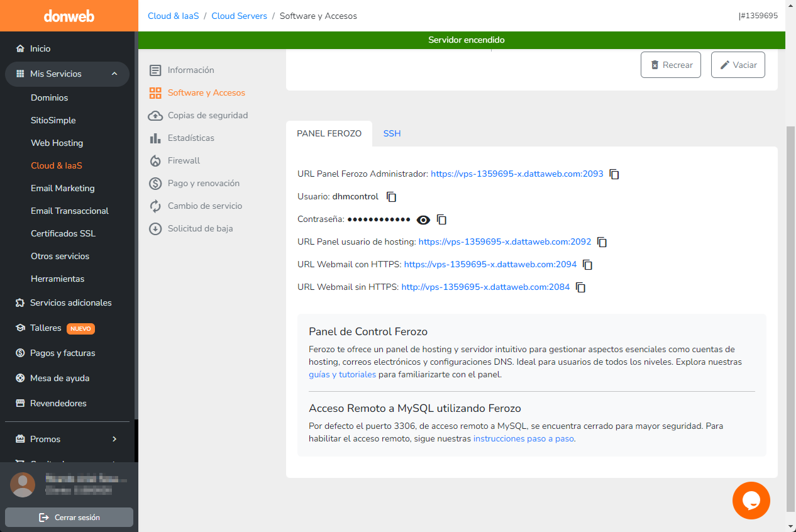The width and height of the screenshot is (796, 532).
Task: Open the Webmail HTTP port 2084 link
Action: click(x=485, y=287)
